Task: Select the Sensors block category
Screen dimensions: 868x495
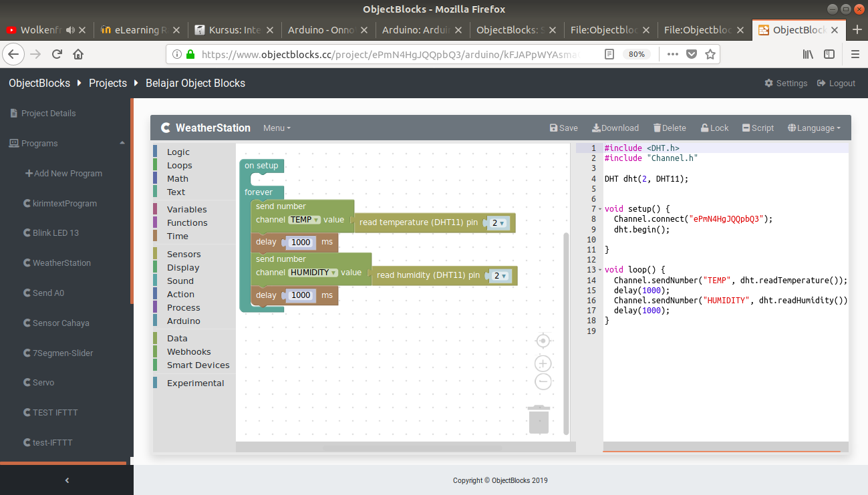Action: pyautogui.click(x=184, y=254)
